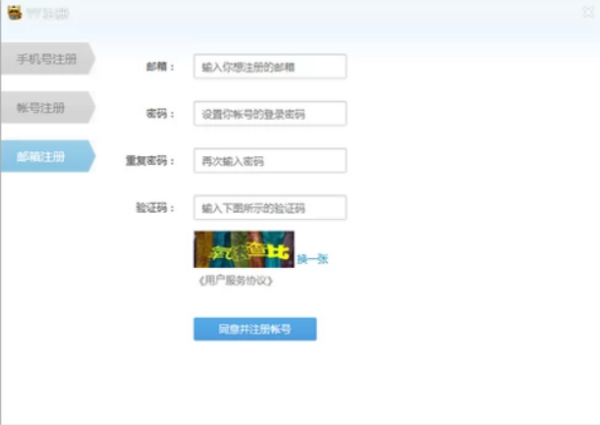Click the 重复密码 input field
Image resolution: width=600 pixels, height=425 pixels.
(270, 161)
